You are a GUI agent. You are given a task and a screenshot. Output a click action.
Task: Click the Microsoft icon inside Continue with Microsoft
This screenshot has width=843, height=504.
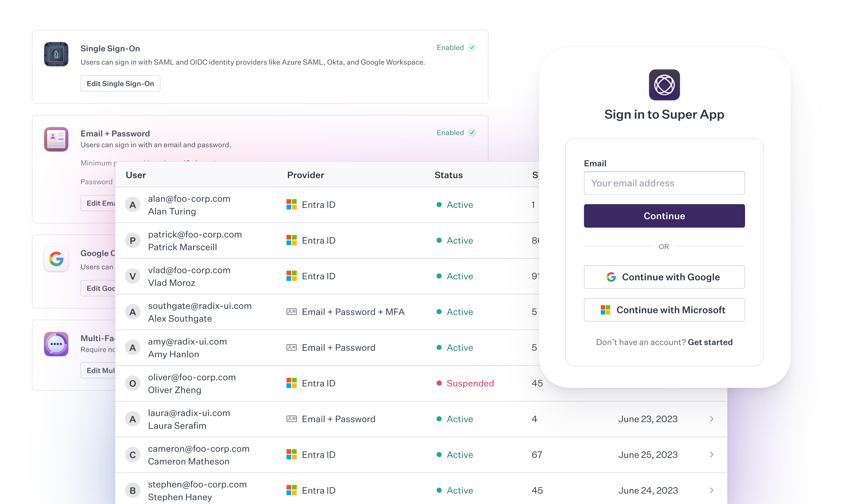click(x=605, y=310)
